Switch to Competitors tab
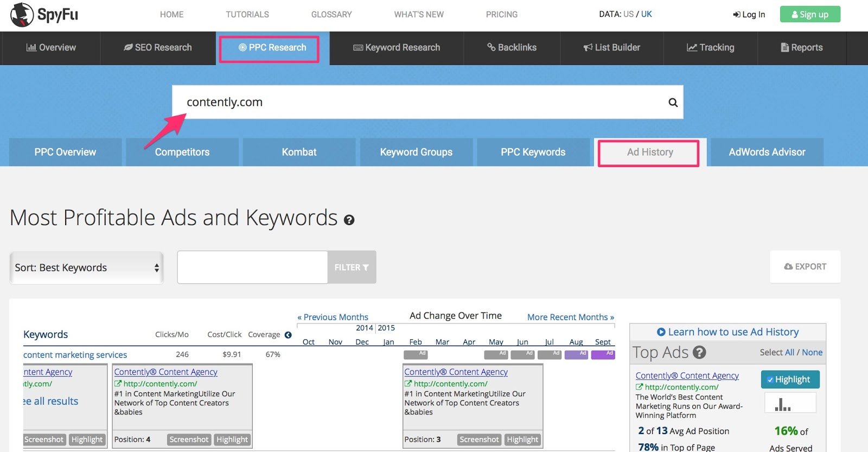 click(182, 152)
